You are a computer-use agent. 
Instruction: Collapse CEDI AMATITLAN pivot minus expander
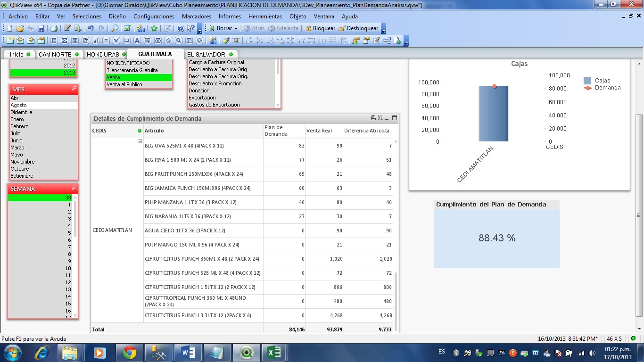[x=140, y=141]
